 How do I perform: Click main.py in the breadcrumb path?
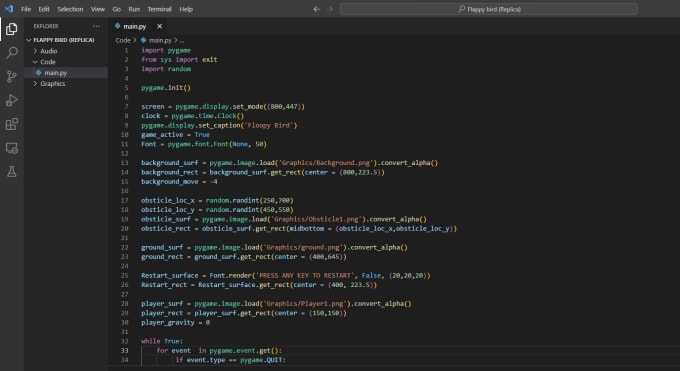[x=160, y=40]
